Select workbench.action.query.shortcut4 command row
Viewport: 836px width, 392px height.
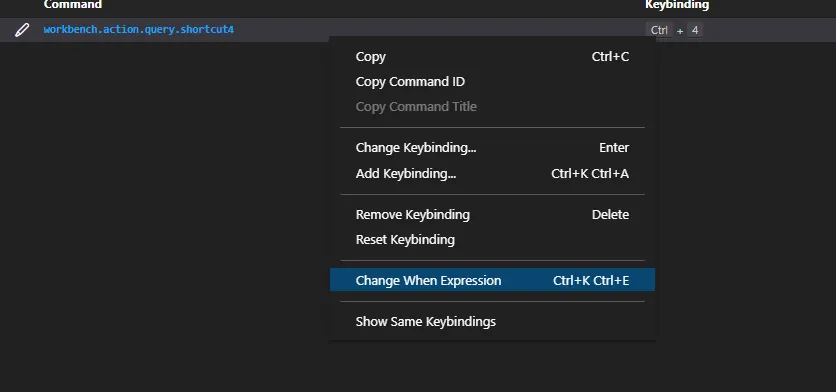tap(418, 30)
